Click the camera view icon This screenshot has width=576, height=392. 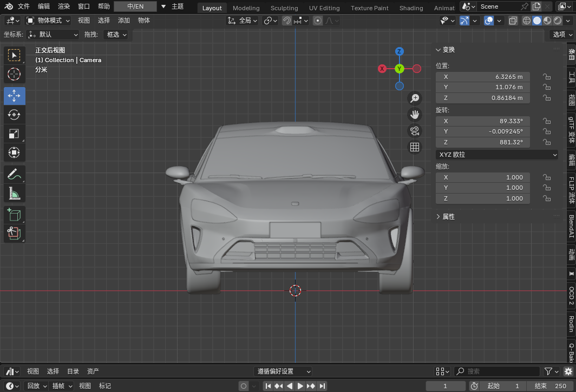[415, 131]
